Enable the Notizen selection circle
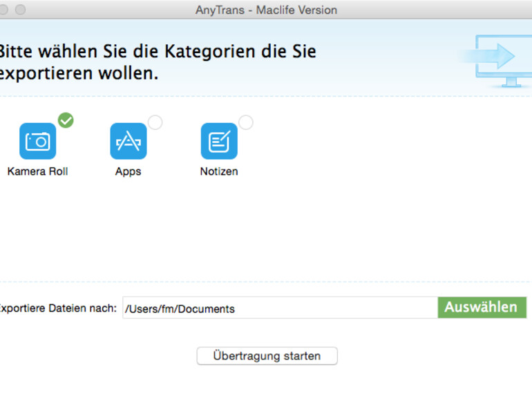Image resolution: width=532 pixels, height=399 pixels. [x=246, y=122]
